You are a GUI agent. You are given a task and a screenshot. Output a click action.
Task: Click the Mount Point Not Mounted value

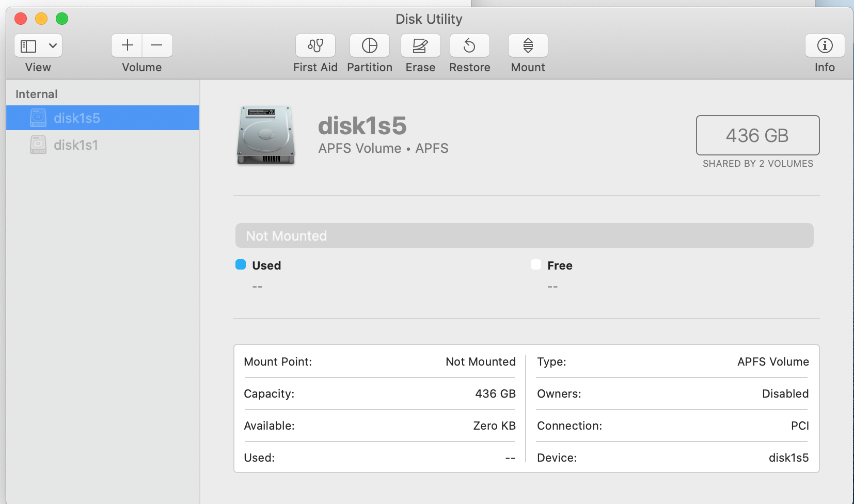tap(481, 361)
